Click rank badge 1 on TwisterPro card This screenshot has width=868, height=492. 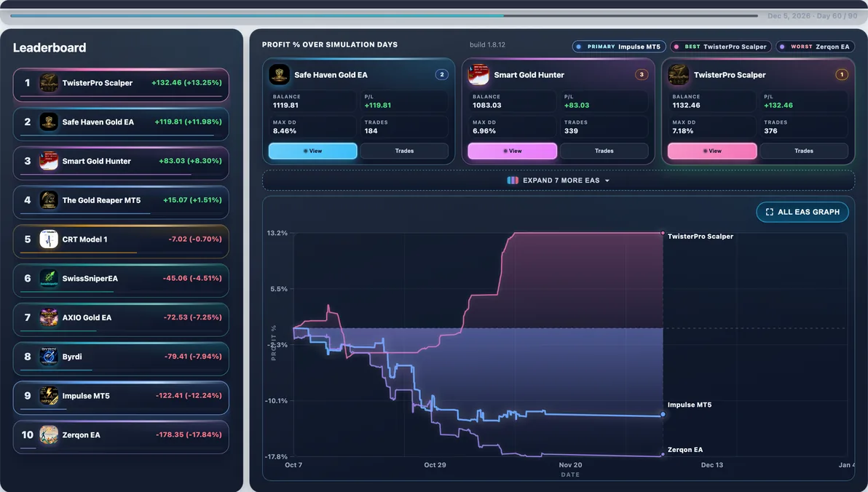point(842,75)
